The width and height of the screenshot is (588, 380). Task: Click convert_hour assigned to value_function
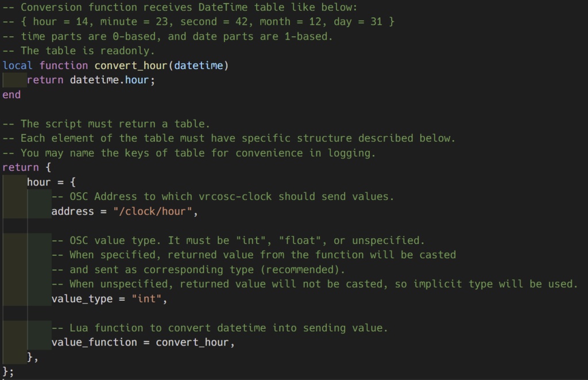193,343
